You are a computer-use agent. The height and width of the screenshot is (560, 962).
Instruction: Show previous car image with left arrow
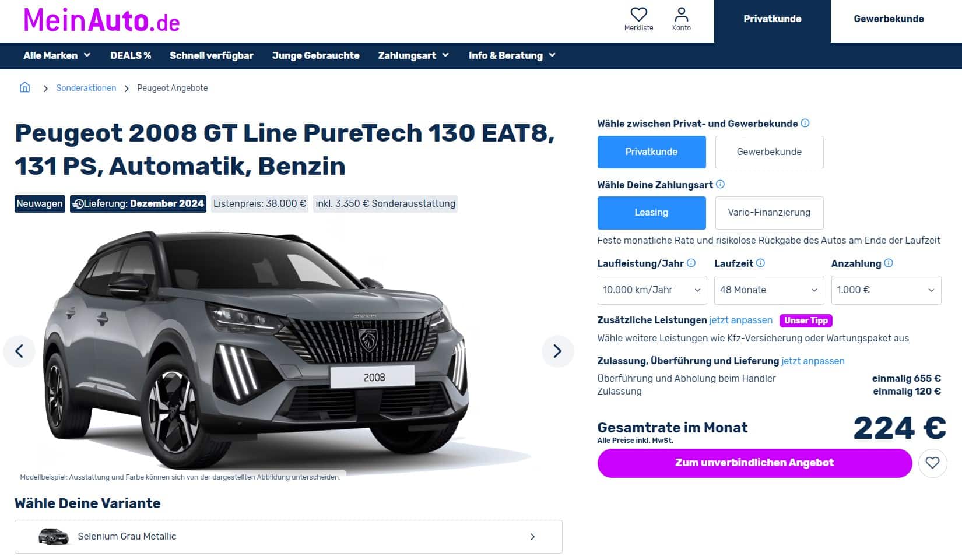pyautogui.click(x=19, y=351)
